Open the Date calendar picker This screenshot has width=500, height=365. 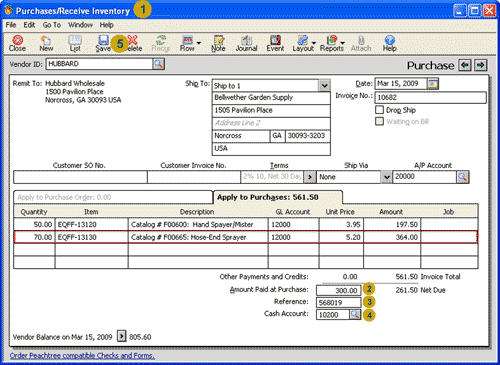tap(433, 83)
